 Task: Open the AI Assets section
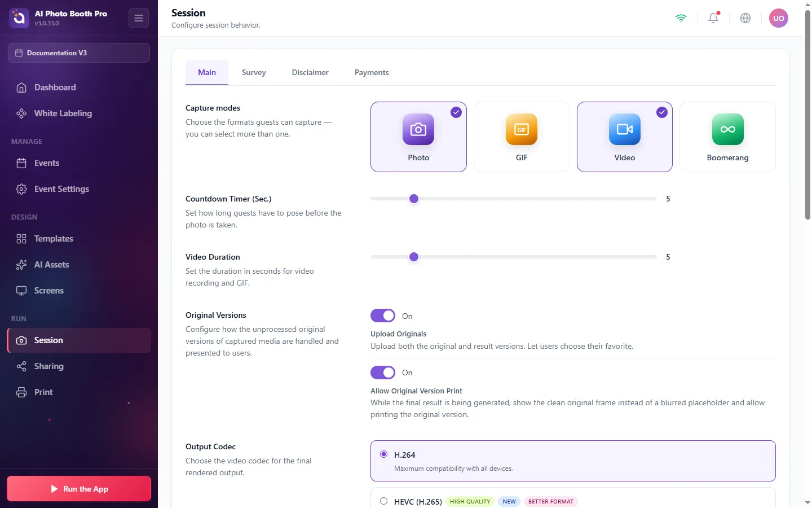tap(79, 265)
